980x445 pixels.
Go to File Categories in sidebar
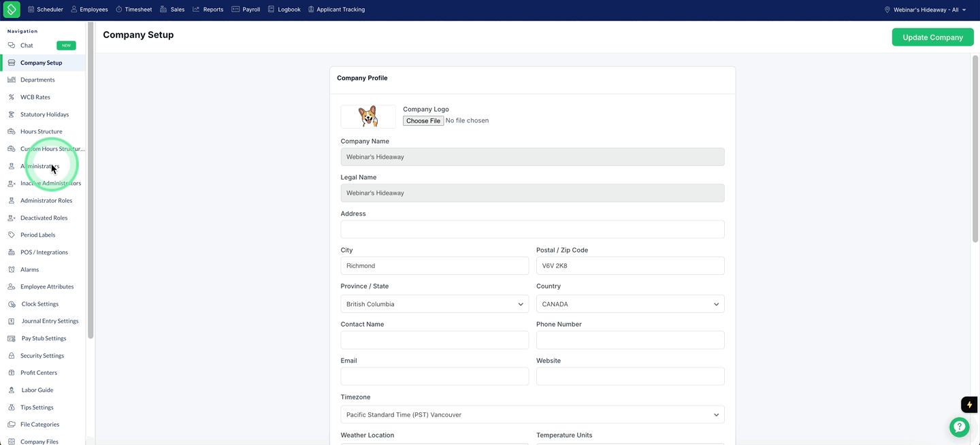coord(39,425)
